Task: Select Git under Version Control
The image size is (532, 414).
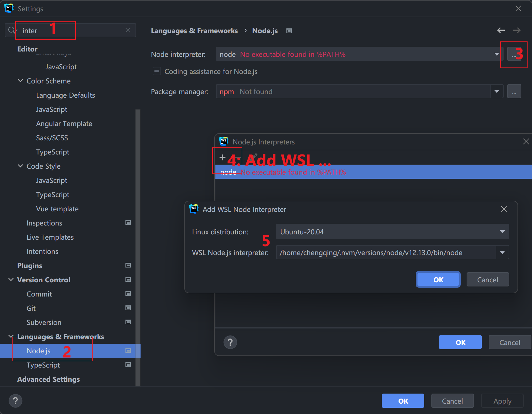Action: click(x=31, y=308)
